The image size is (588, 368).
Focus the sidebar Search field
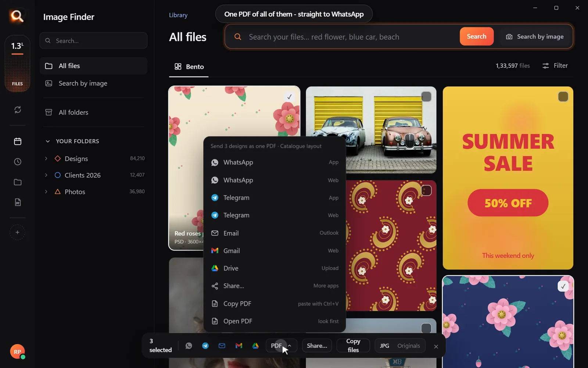[93, 40]
